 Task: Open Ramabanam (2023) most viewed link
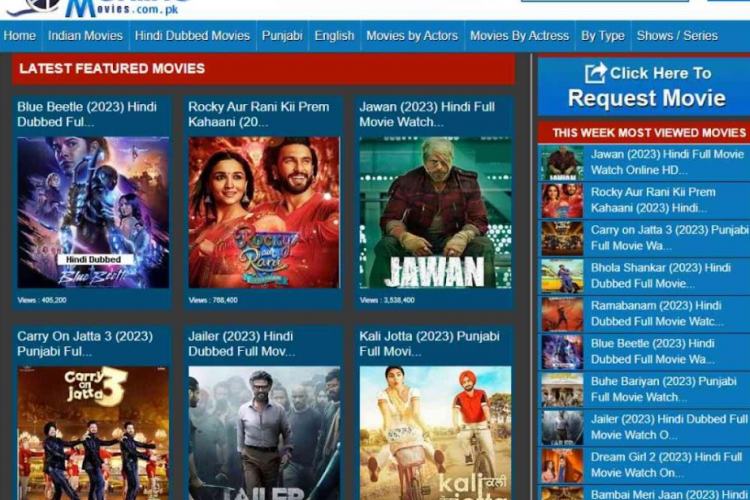click(x=657, y=313)
